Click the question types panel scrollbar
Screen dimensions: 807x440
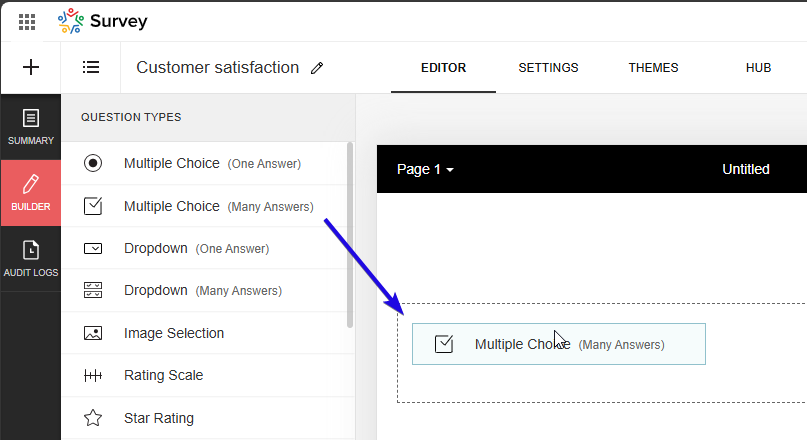point(349,235)
